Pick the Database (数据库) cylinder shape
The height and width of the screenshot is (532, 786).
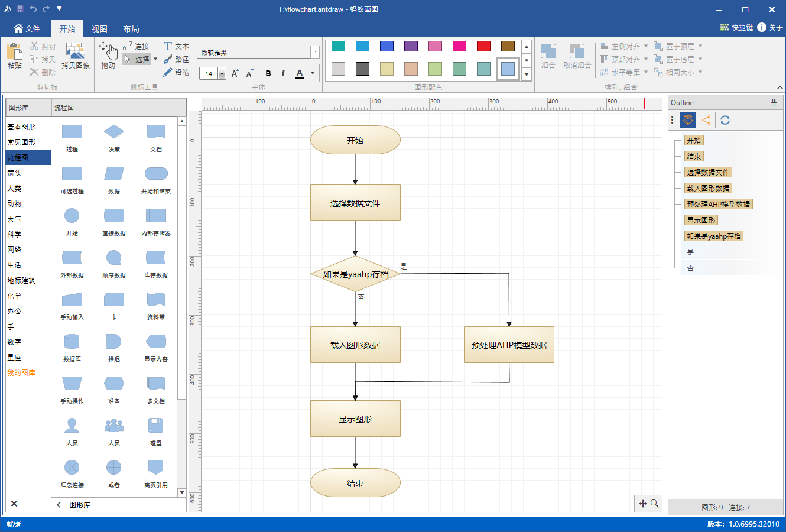72,342
